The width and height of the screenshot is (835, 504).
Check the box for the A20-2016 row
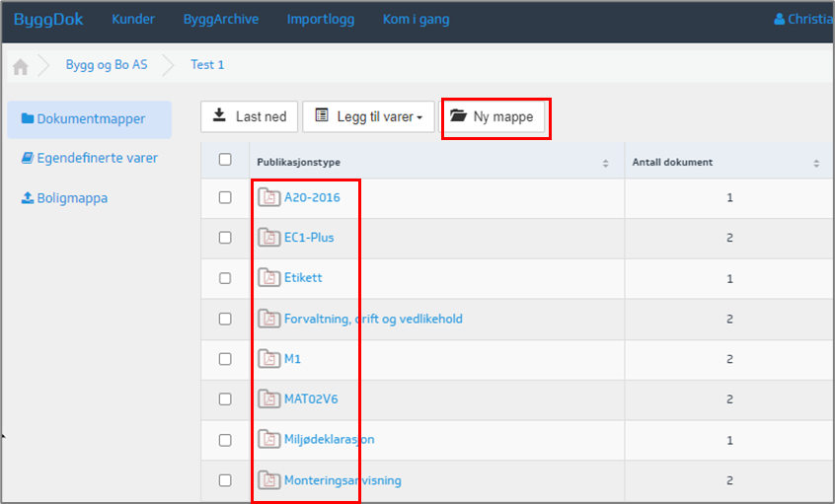click(225, 197)
